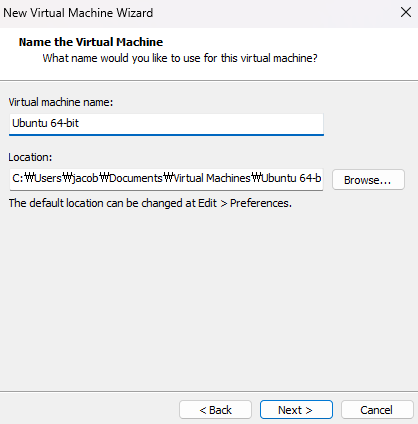Click the Location path input field
Screen dimensions: 418x424
click(166, 179)
